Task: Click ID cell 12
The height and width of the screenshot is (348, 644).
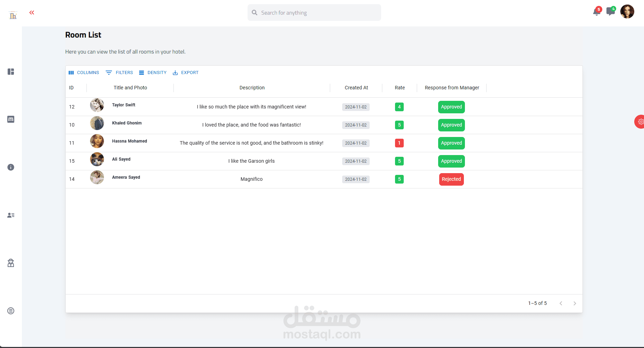Action: [x=72, y=107]
